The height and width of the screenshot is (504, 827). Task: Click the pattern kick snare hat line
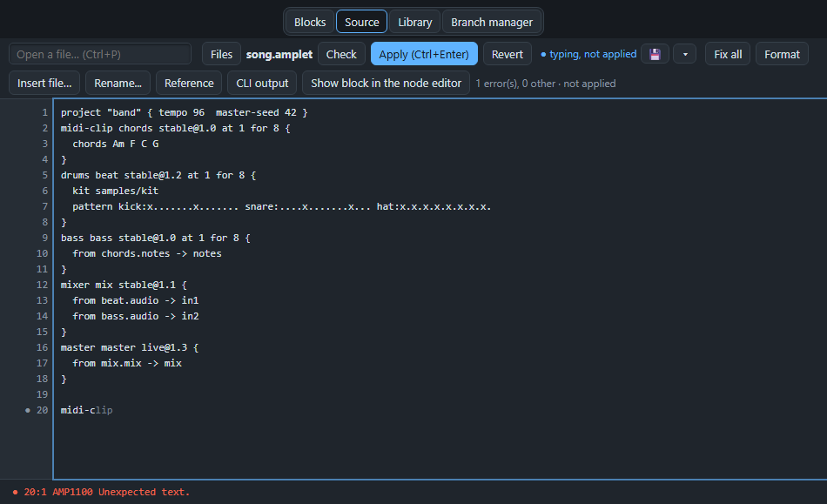[282, 206]
